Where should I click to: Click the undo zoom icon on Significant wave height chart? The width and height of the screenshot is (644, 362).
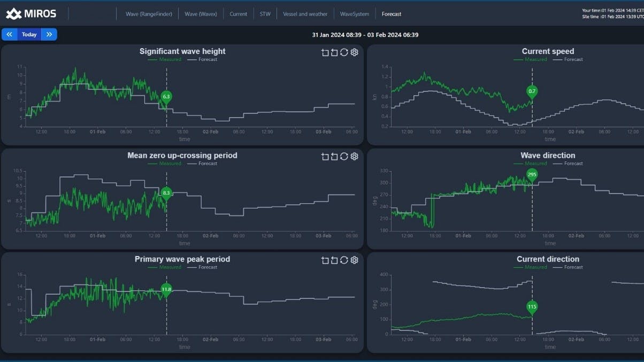tap(334, 52)
